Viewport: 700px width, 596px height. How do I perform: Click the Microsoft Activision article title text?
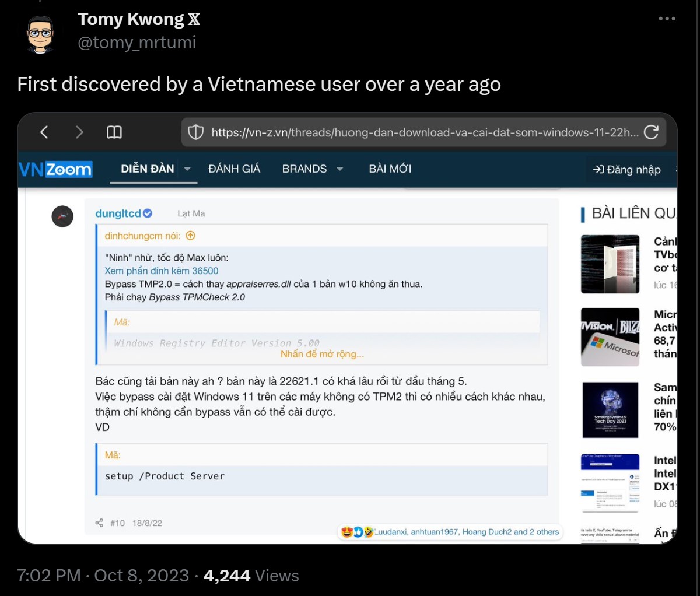(665, 334)
